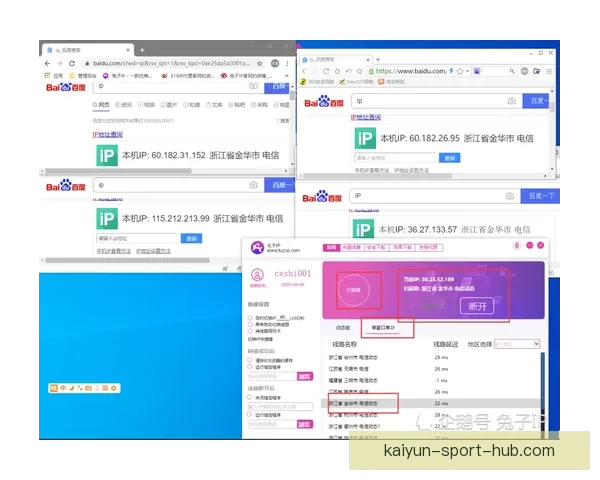Select 运行指定程序 under 链接成功后
600x480 pixels.
(x=250, y=367)
